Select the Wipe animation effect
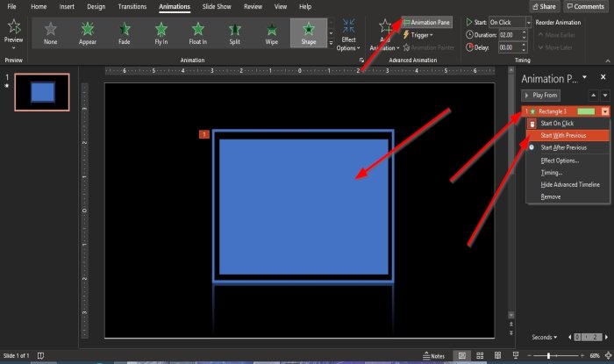This screenshot has width=614, height=364. pos(271,33)
